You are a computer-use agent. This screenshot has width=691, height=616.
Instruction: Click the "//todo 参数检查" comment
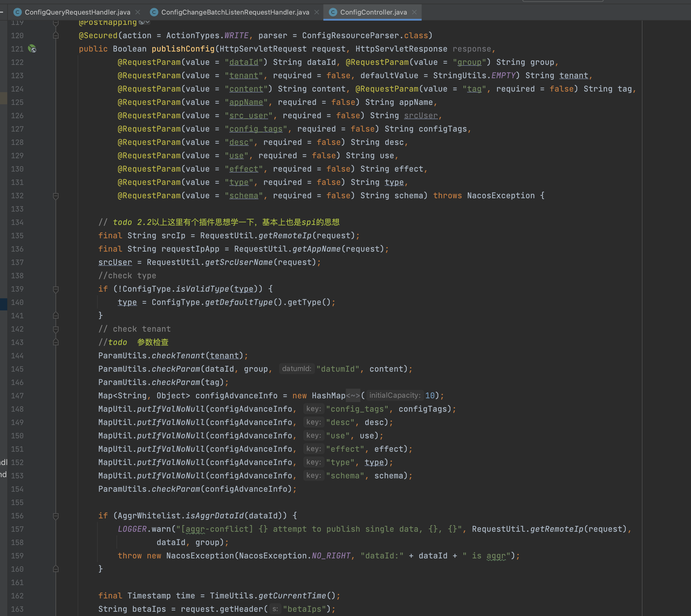click(133, 342)
